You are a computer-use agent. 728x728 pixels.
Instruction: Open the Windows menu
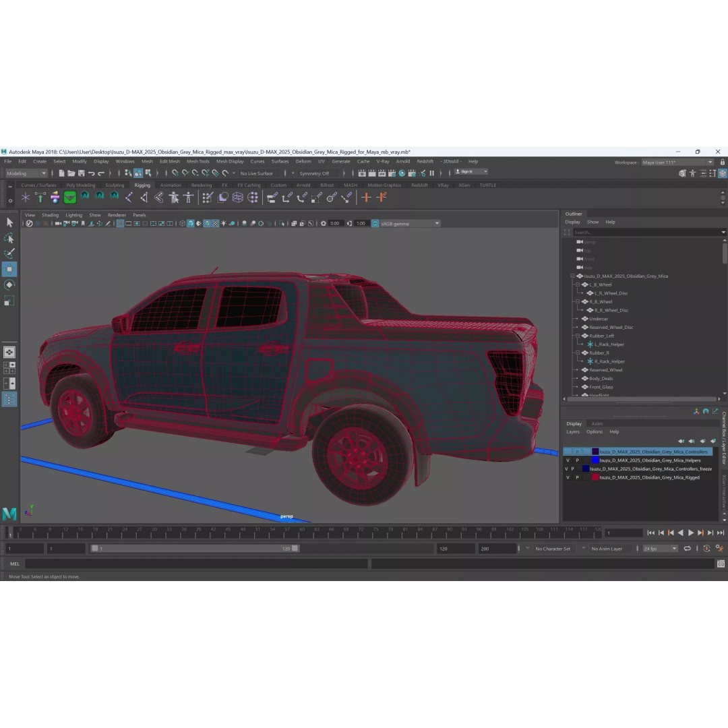click(125, 162)
